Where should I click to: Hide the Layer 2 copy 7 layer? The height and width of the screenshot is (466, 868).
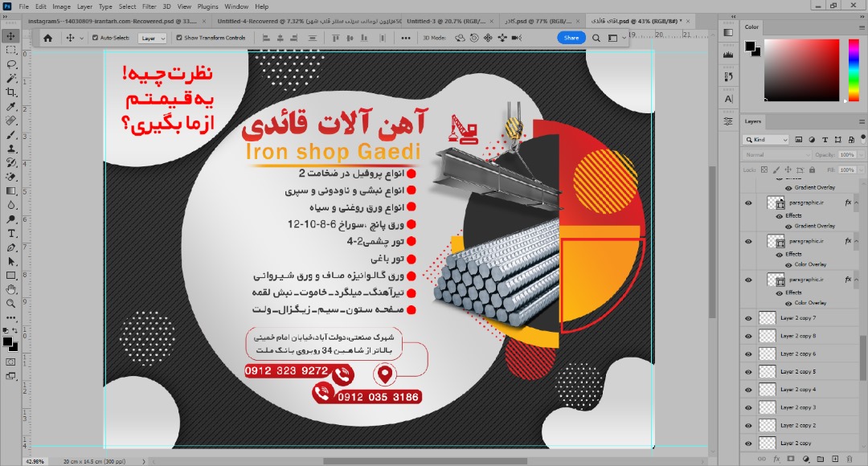click(x=748, y=318)
